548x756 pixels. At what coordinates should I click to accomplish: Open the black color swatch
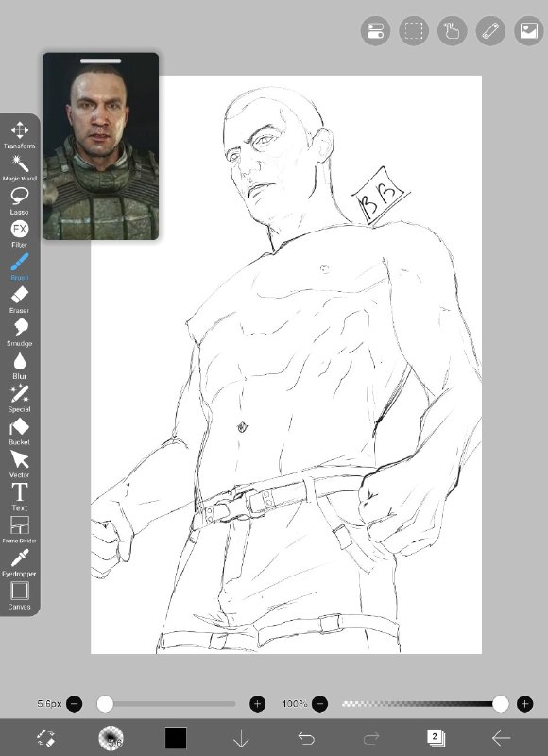pyautogui.click(x=176, y=738)
